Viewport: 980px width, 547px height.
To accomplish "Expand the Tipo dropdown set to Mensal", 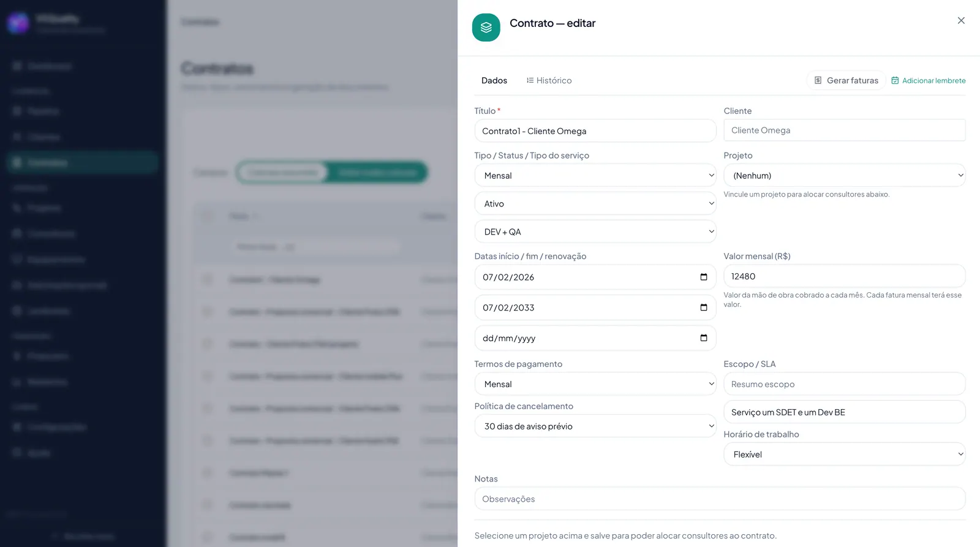I will 595,175.
